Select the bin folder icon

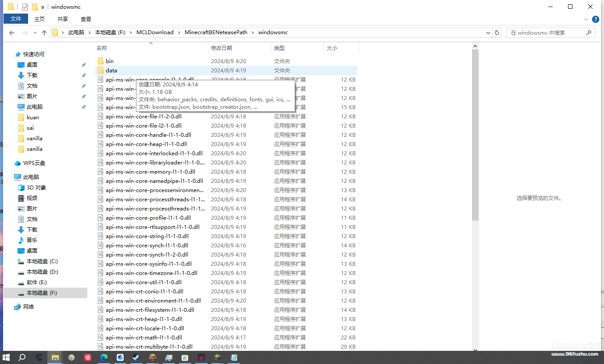point(100,61)
